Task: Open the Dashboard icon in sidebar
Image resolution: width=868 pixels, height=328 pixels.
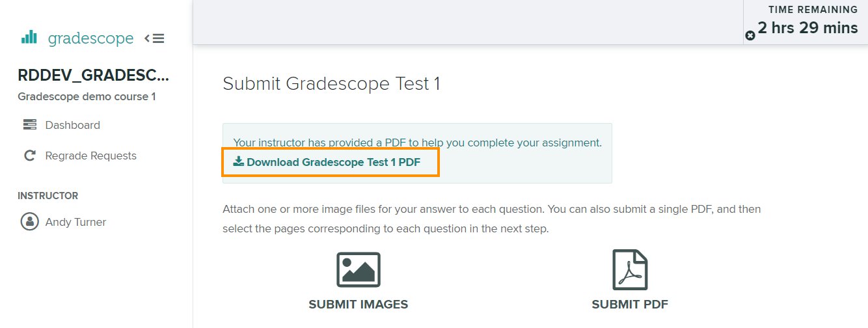Action: [30, 125]
